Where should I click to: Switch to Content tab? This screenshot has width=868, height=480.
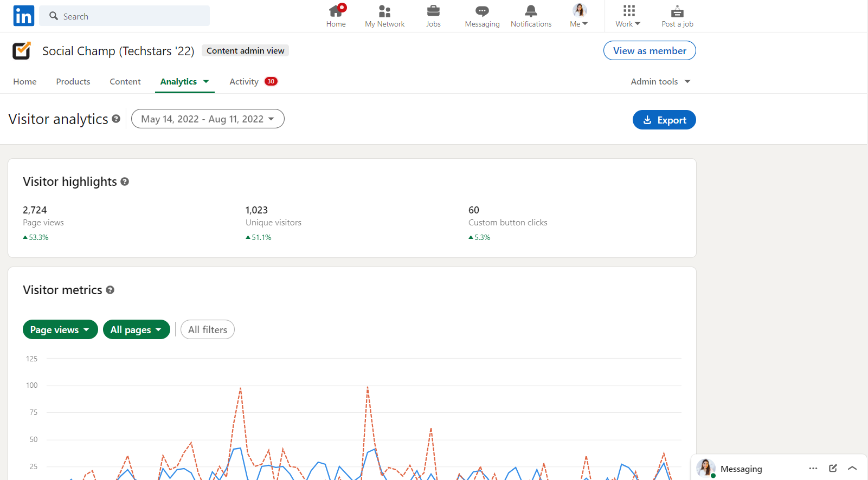[x=125, y=81]
